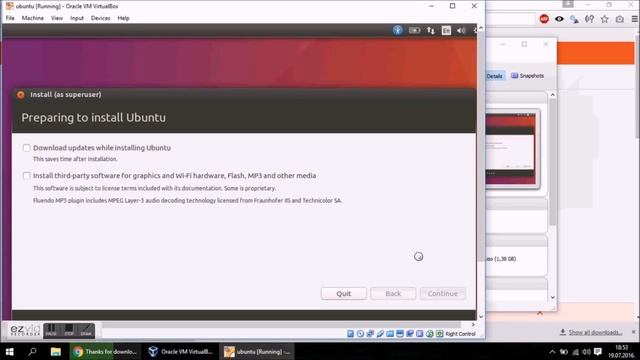Image resolution: width=640 pixels, height=360 pixels.
Task: Open Chrome hamburger menu
Action: point(635,19)
